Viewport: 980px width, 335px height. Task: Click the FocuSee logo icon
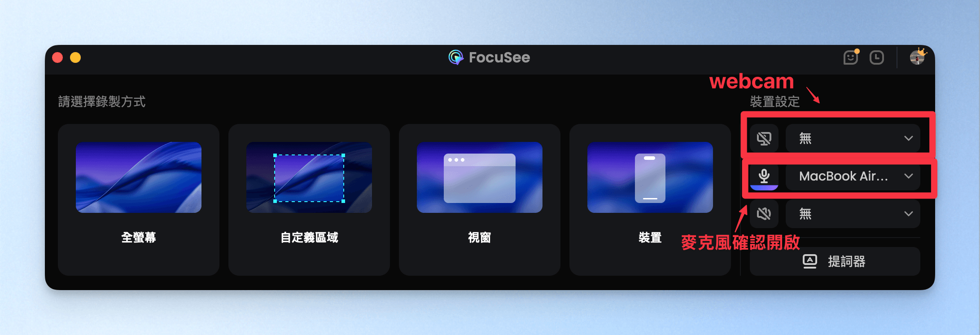pos(455,57)
